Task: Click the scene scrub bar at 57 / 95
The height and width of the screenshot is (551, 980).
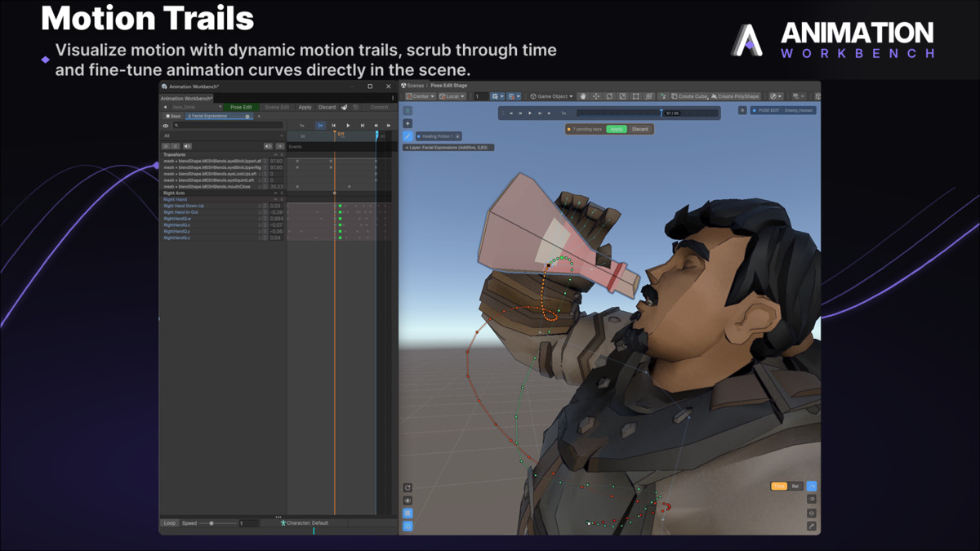Action: [x=648, y=113]
